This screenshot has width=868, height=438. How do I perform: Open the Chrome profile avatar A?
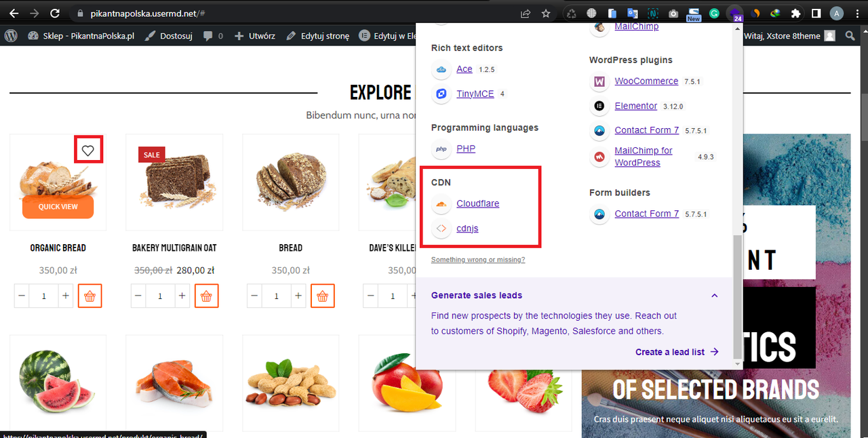[x=837, y=14]
